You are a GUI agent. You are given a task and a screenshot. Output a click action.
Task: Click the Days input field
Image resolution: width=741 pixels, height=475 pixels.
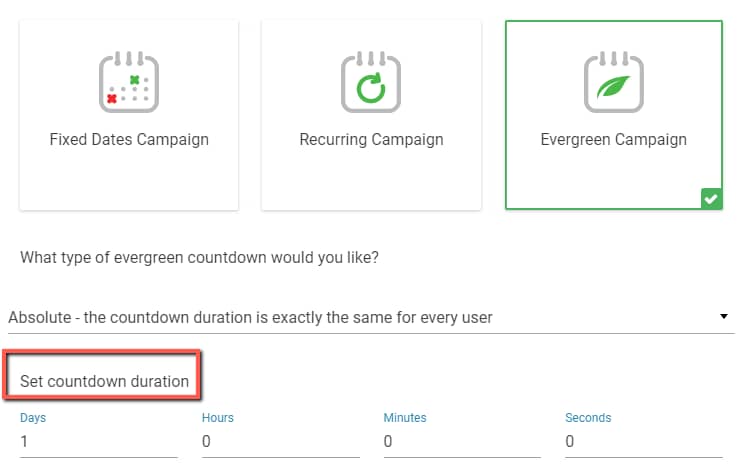click(x=98, y=441)
